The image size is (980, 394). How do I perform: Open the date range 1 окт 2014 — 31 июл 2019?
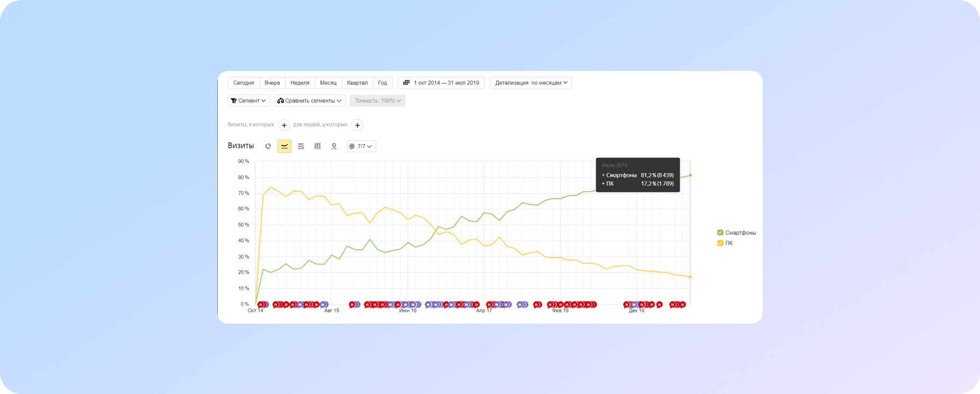tap(441, 83)
